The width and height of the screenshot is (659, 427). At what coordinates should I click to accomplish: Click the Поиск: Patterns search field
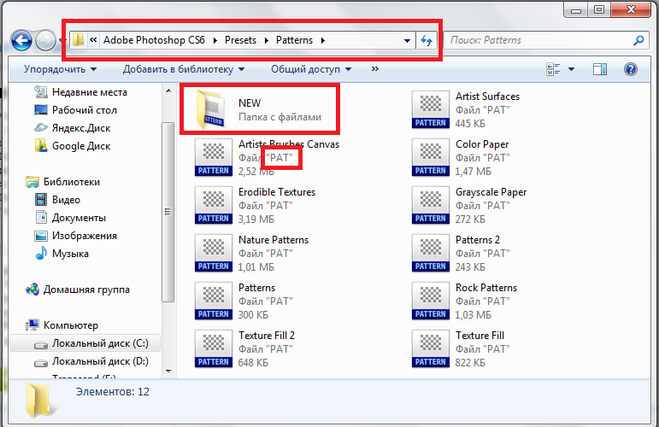546,40
